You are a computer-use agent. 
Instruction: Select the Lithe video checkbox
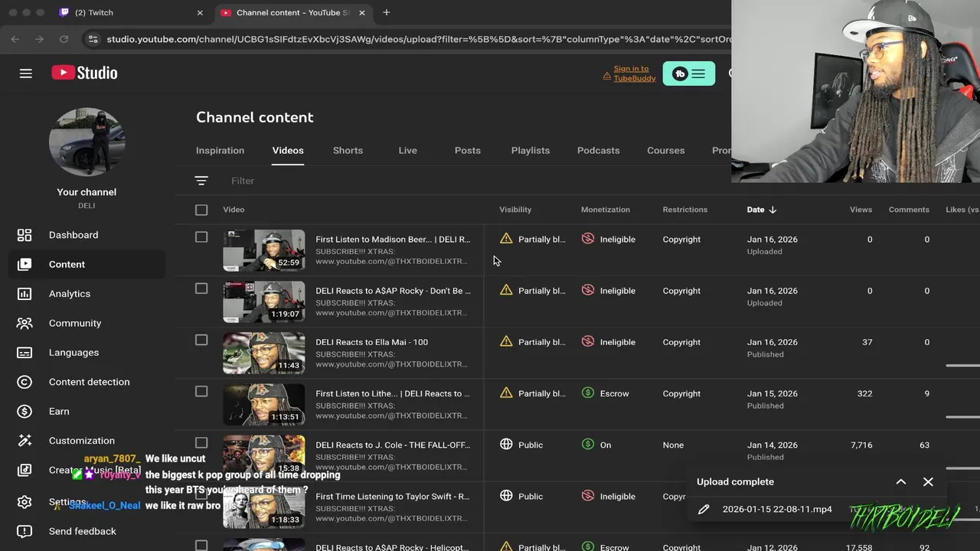(x=201, y=391)
